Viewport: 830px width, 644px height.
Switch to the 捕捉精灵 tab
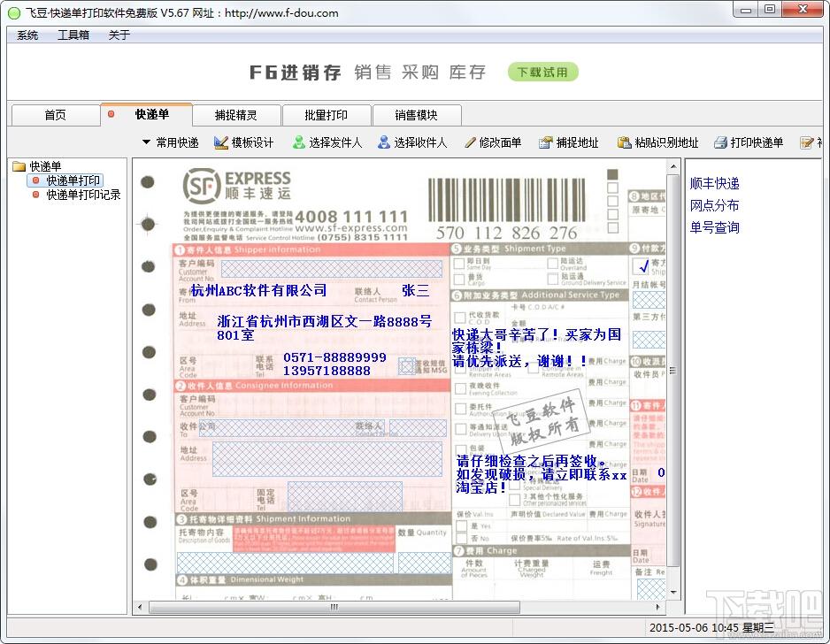point(236,115)
